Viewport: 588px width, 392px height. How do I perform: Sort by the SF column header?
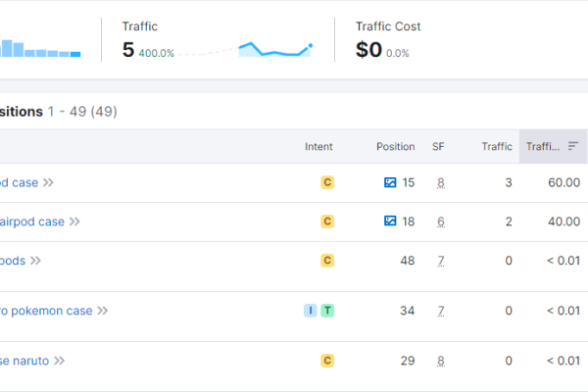438,146
